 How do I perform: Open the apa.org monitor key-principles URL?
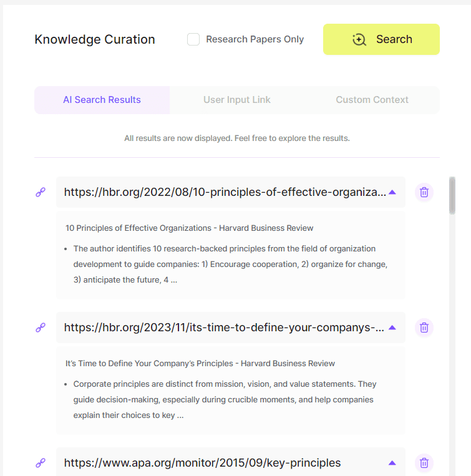pyautogui.click(x=202, y=463)
